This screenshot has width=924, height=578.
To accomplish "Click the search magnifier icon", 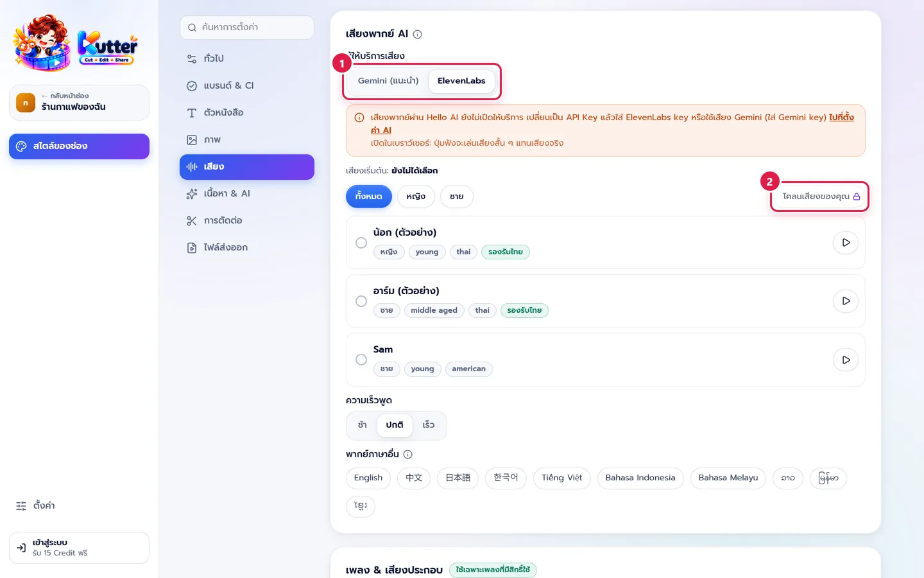I will 192,28.
